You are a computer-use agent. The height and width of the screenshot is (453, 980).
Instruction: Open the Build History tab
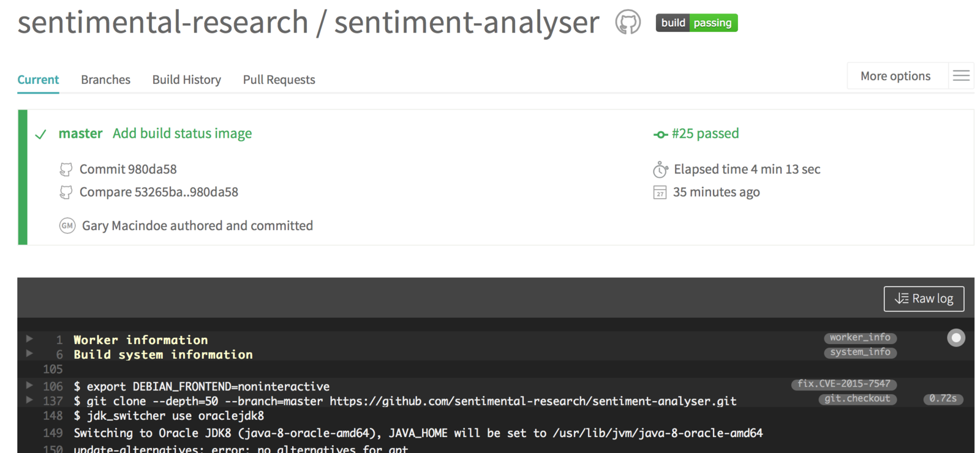tap(187, 80)
